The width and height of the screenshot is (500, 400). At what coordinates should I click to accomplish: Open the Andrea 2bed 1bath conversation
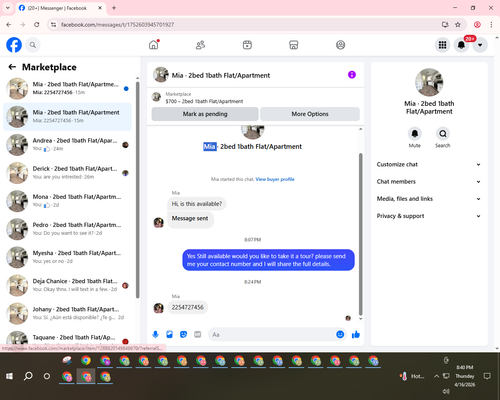68,145
